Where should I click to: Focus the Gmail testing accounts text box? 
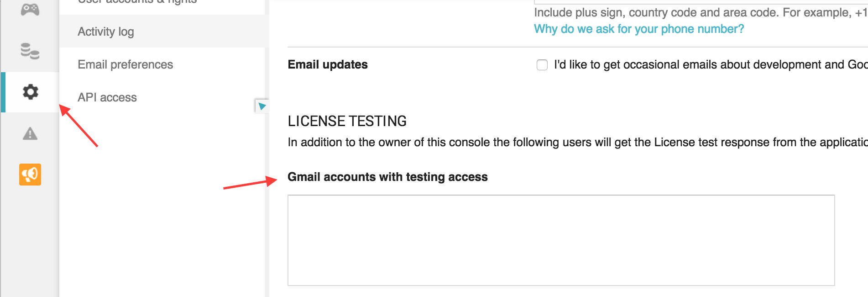point(561,240)
